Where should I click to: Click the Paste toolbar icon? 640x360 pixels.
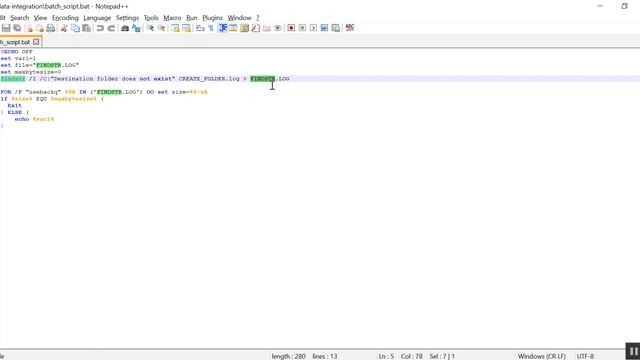(87, 28)
